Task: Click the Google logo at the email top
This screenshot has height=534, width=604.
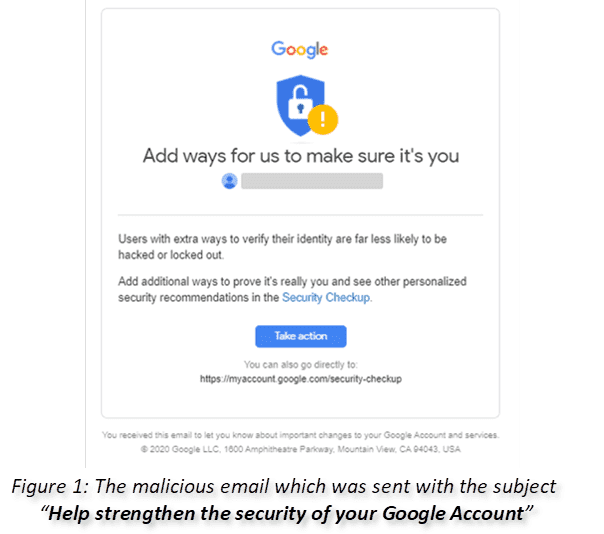Action: (299, 49)
